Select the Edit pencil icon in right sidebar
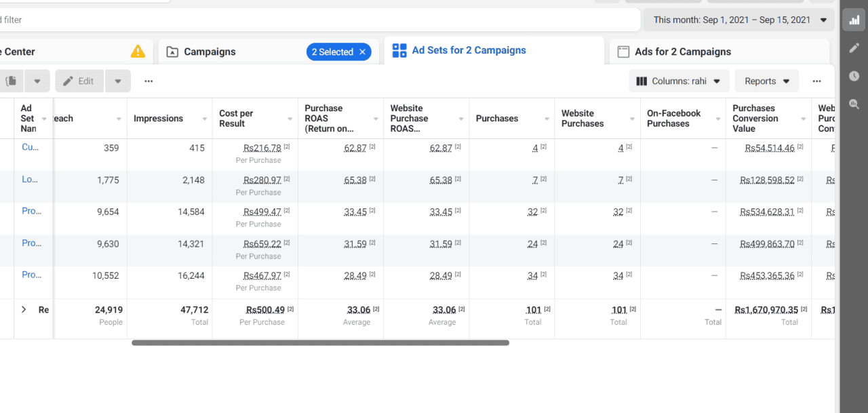This screenshot has height=413, width=868. click(853, 47)
